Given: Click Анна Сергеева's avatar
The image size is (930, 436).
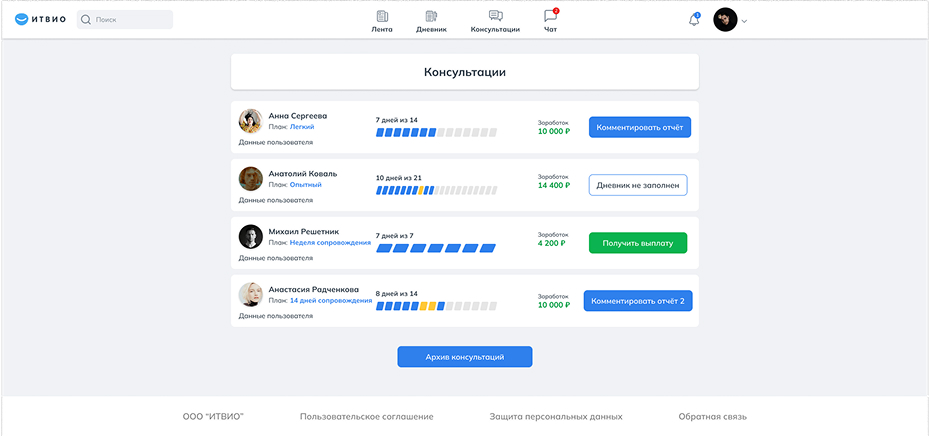Looking at the screenshot, I should 250,121.
